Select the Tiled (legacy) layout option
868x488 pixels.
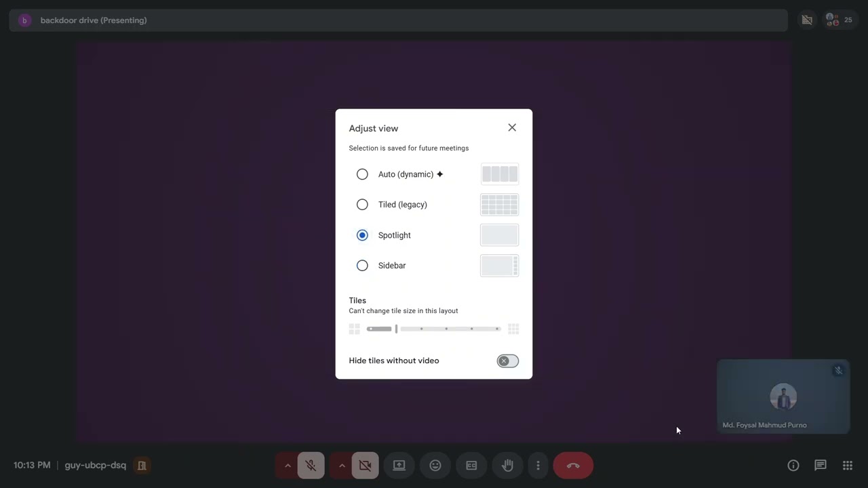coord(362,205)
